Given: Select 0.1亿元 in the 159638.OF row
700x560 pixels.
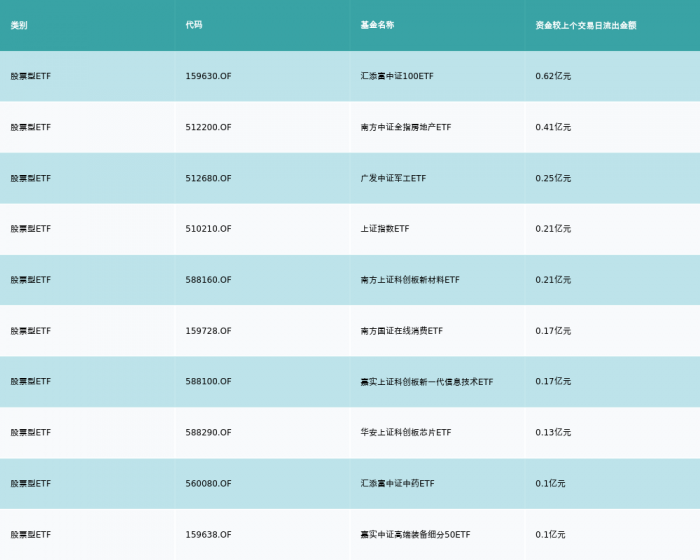Looking at the screenshot, I should tap(550, 535).
